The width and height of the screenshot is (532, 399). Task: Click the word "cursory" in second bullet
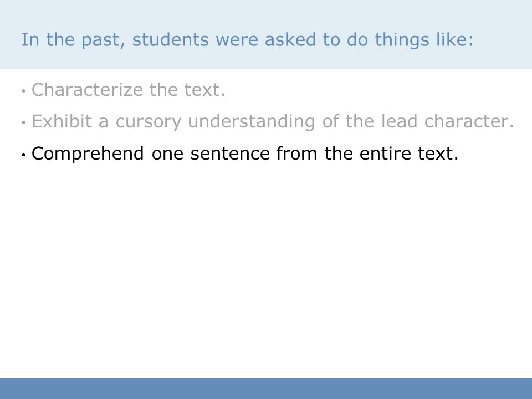[x=149, y=122]
